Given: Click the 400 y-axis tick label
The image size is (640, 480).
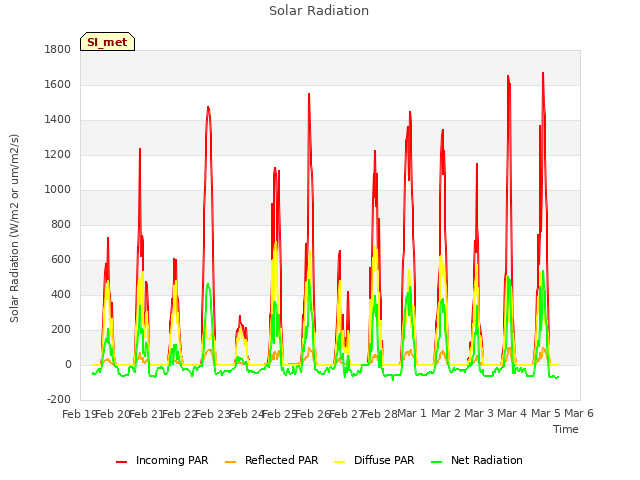Looking at the screenshot, I should point(61,294).
